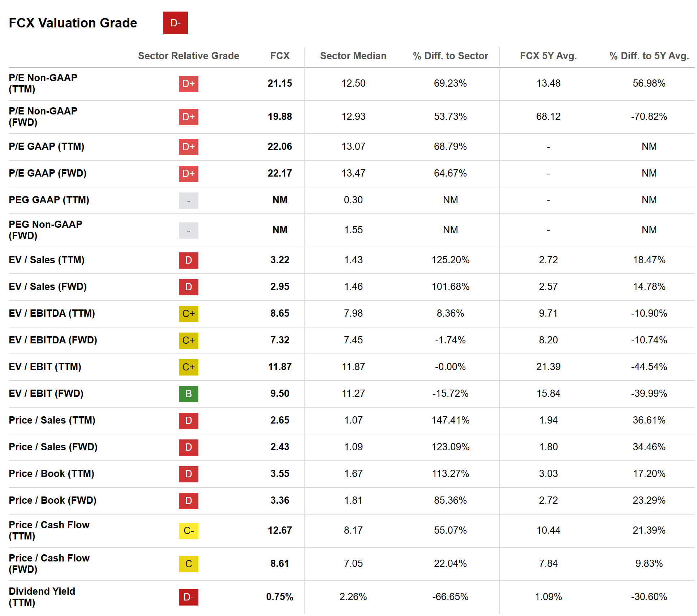Screen dimensions: 697x616
Task: Click the D+ grade badge for P/E GAAP (TTM)
Action: tap(188, 147)
